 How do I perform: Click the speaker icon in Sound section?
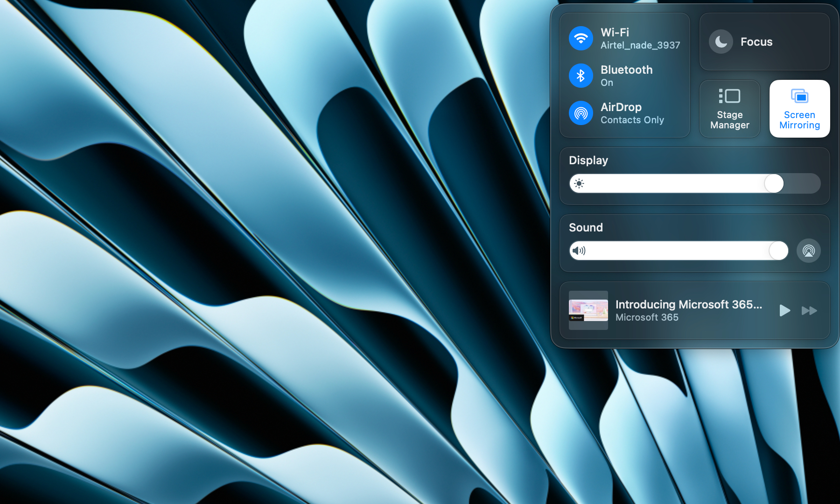tap(579, 251)
